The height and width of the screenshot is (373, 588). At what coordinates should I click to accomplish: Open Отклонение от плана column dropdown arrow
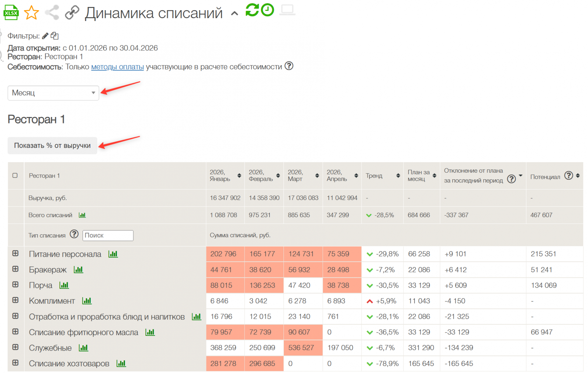[520, 175]
